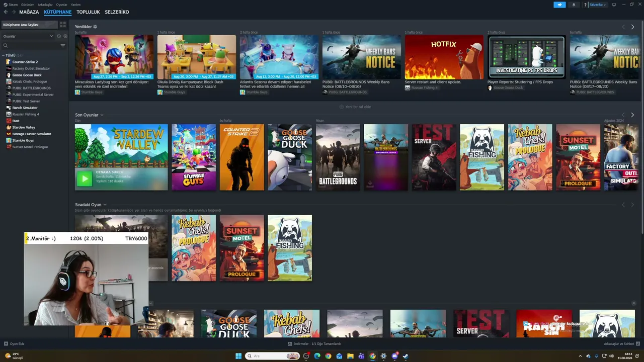Click the blue announcements megaphone button

pos(559,5)
